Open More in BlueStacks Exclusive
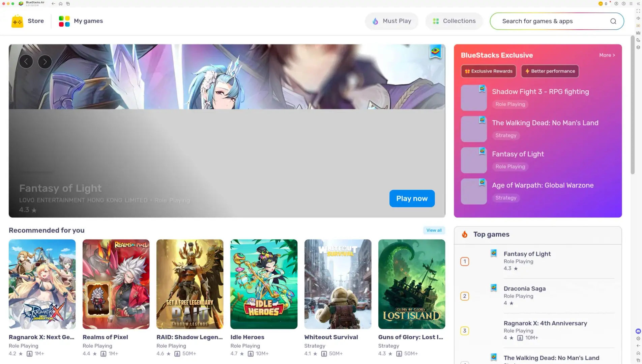This screenshot has width=642, height=364. pyautogui.click(x=607, y=55)
